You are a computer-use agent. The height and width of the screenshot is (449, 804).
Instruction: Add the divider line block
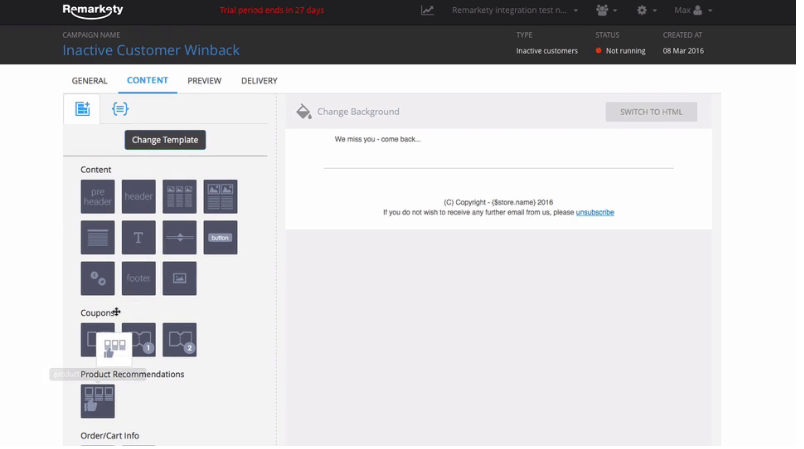click(x=179, y=237)
